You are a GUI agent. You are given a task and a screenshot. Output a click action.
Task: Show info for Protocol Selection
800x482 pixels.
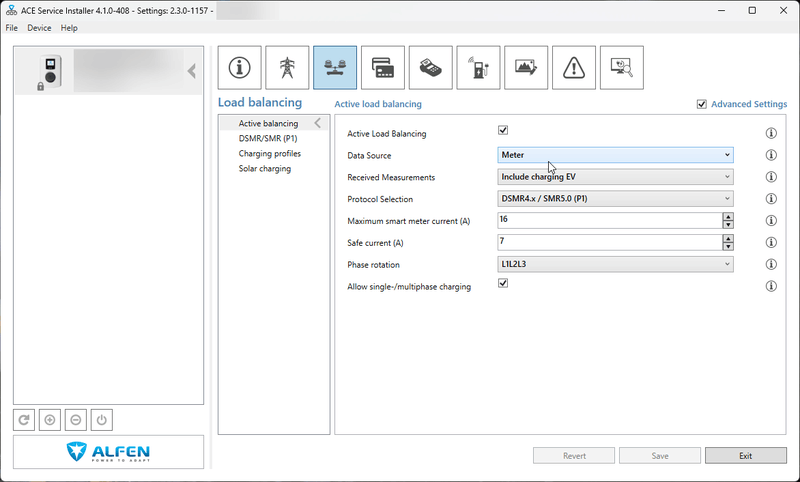click(x=771, y=199)
